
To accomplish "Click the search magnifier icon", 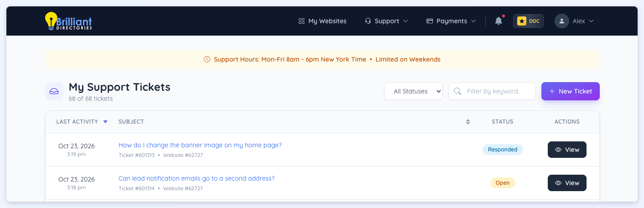I will point(458,91).
